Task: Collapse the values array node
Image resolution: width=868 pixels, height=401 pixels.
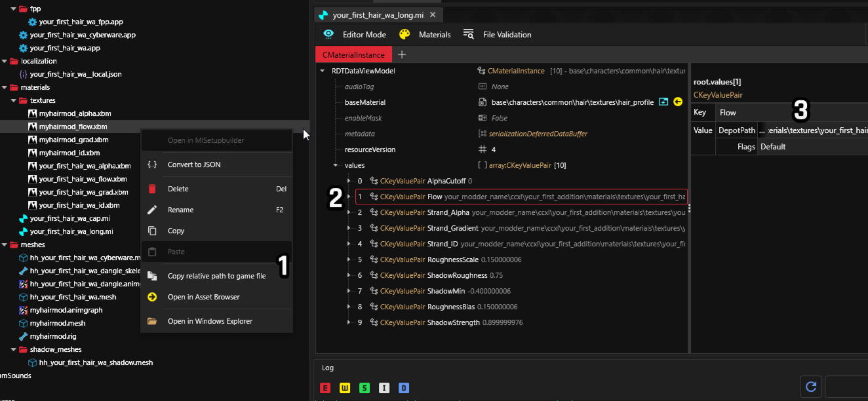Action: click(x=336, y=165)
